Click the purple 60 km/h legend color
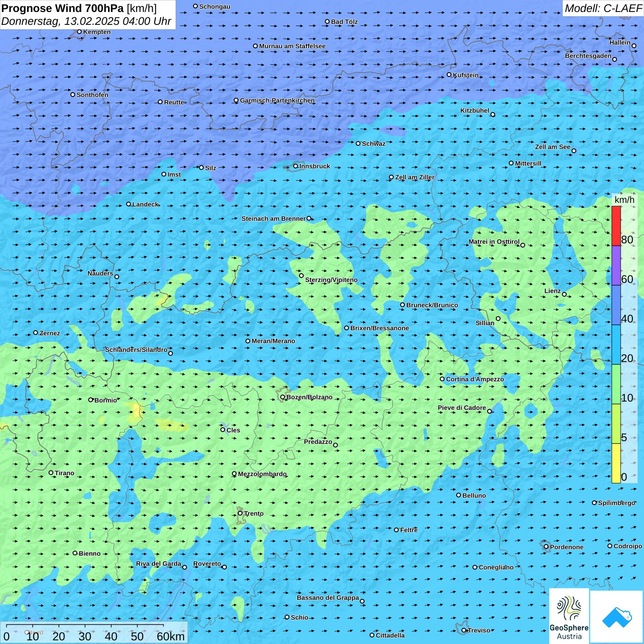The image size is (644, 644). pos(616,266)
